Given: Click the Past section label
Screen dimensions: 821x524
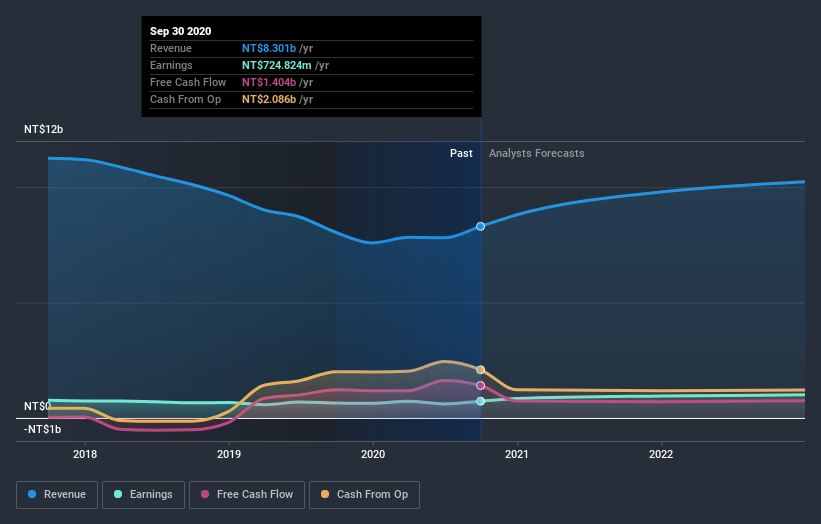Looking at the screenshot, I should [x=461, y=153].
